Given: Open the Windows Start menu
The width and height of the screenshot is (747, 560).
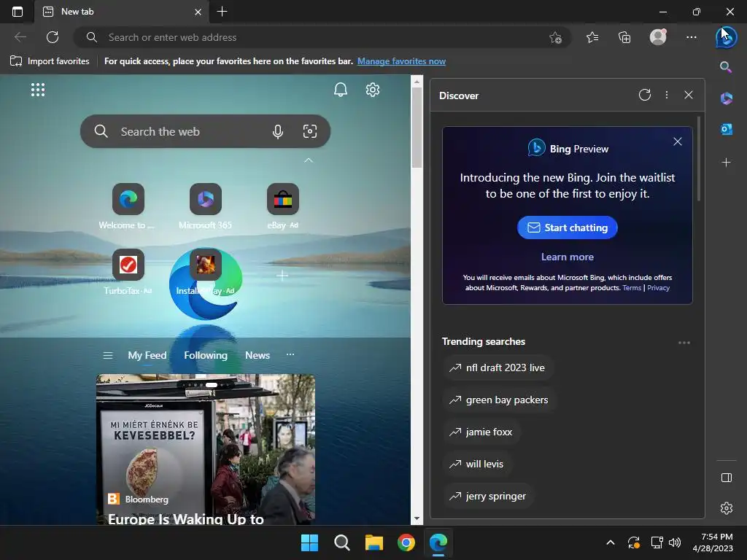Looking at the screenshot, I should (x=309, y=542).
